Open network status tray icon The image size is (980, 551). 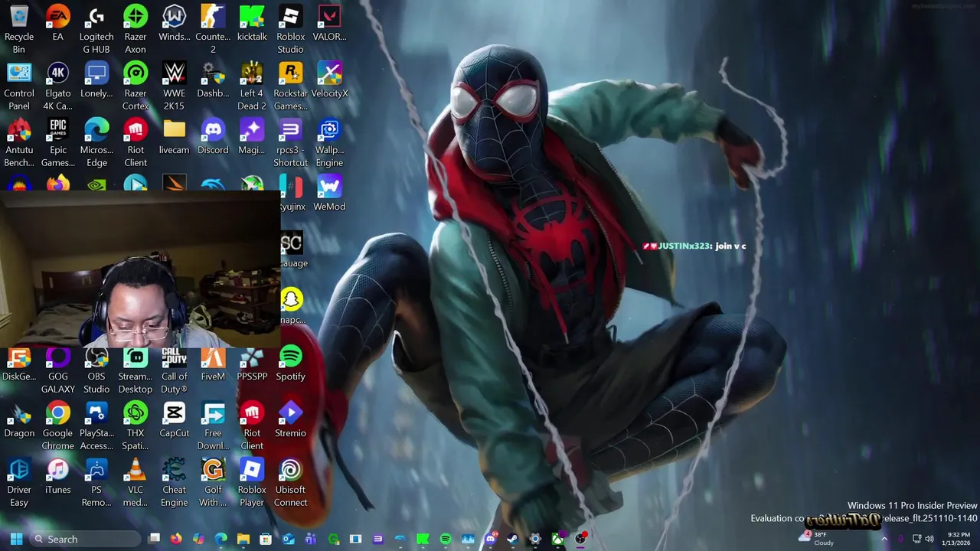pyautogui.click(x=916, y=539)
